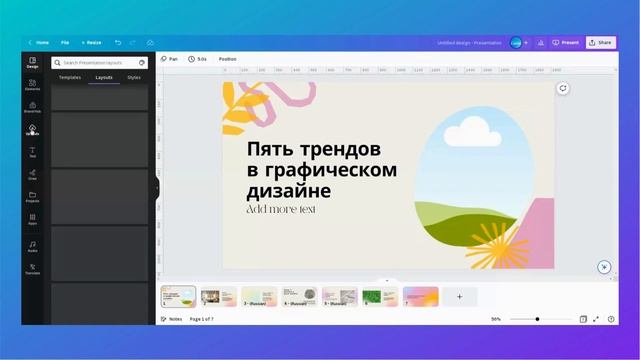Open the Magic assistant sparkle button

tap(604, 267)
